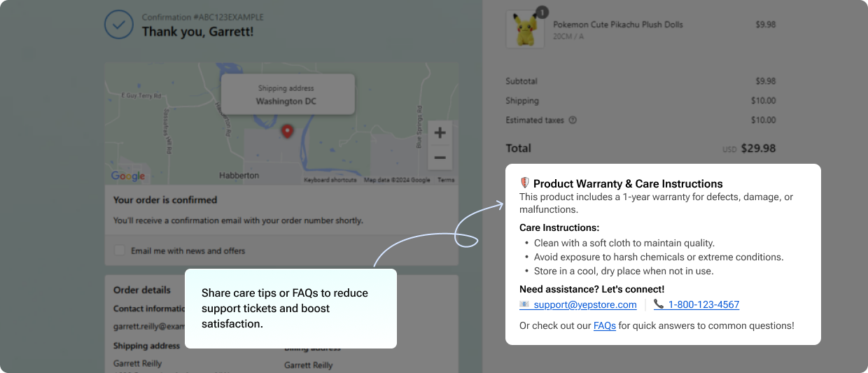The width and height of the screenshot is (868, 373).
Task: Click the 'Subtotal' label
Action: point(521,81)
